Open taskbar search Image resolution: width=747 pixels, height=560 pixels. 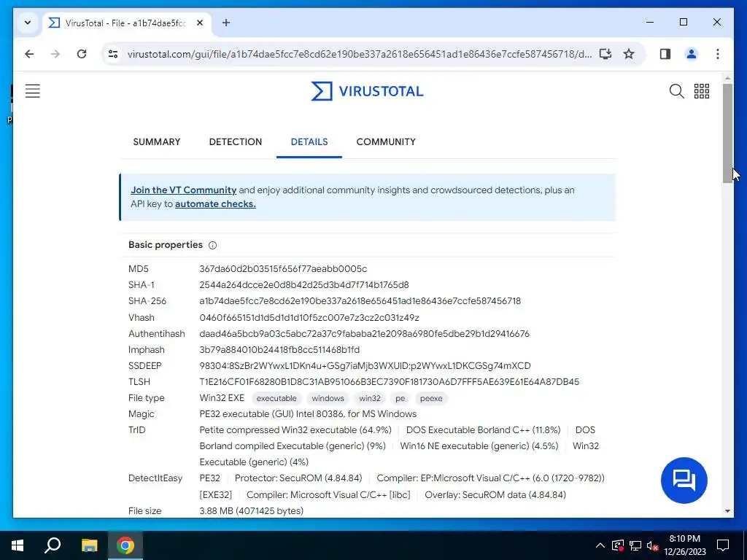(53, 545)
